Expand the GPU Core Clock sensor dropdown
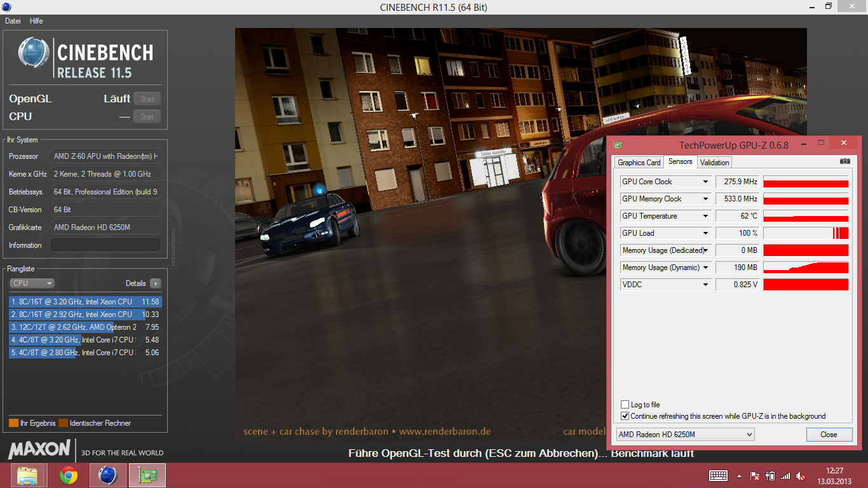This screenshot has height=488, width=868. click(705, 182)
